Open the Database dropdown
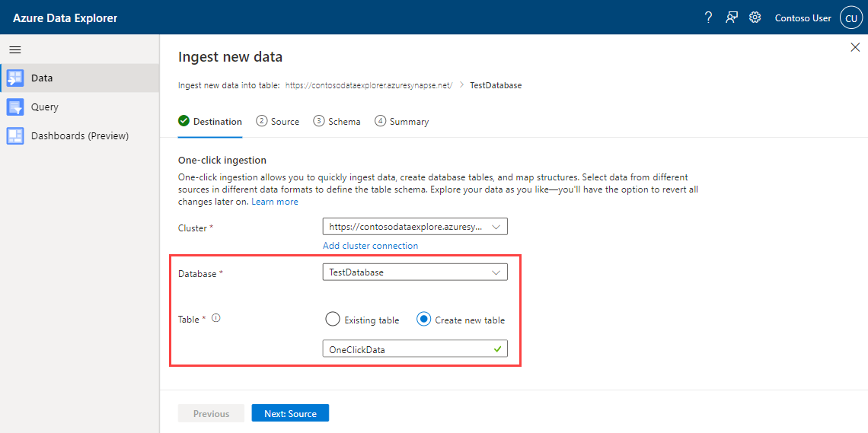 [415, 272]
